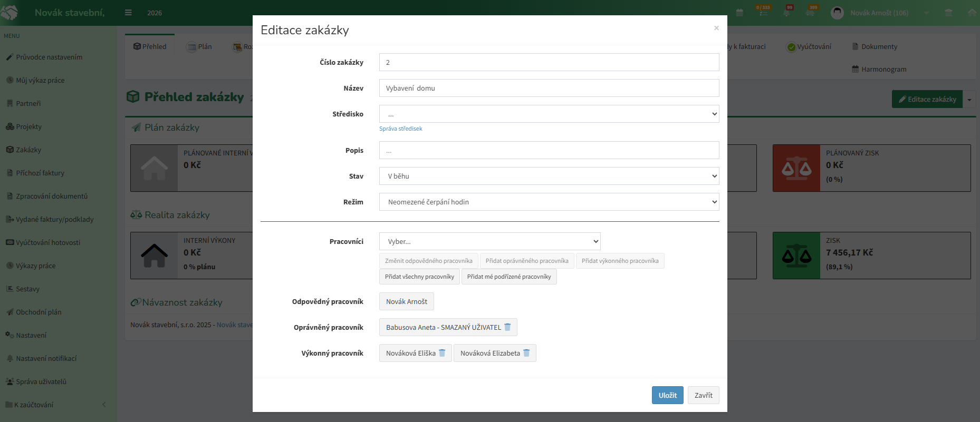Switch to the Přehled tab
The image size is (980, 422).
pyautogui.click(x=150, y=46)
